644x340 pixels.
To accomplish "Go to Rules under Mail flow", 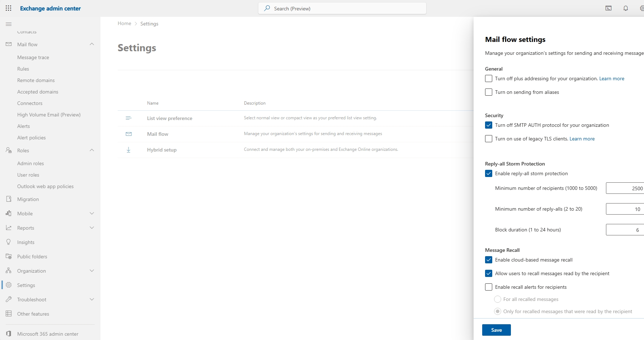I will pos(23,69).
